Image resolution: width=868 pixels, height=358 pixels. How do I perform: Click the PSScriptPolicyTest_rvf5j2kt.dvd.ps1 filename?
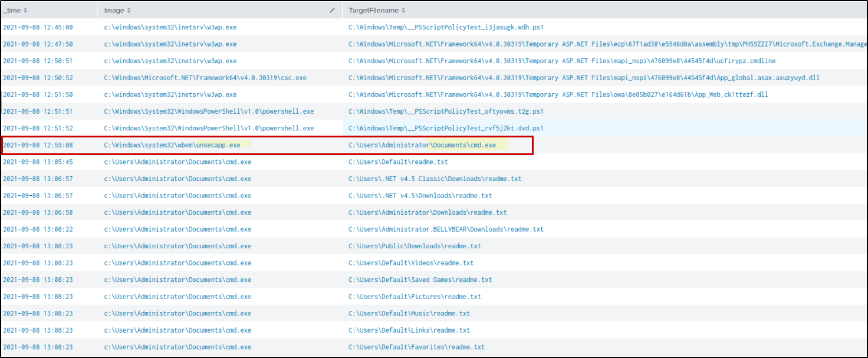tap(446, 128)
